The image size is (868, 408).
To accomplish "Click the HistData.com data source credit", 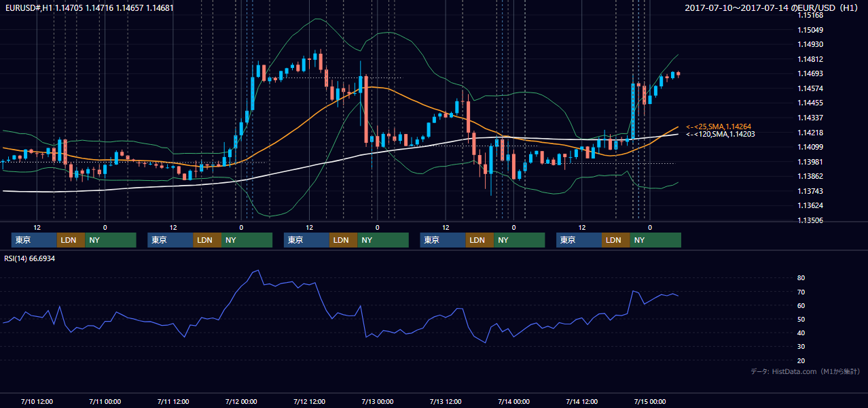I will coord(806,371).
